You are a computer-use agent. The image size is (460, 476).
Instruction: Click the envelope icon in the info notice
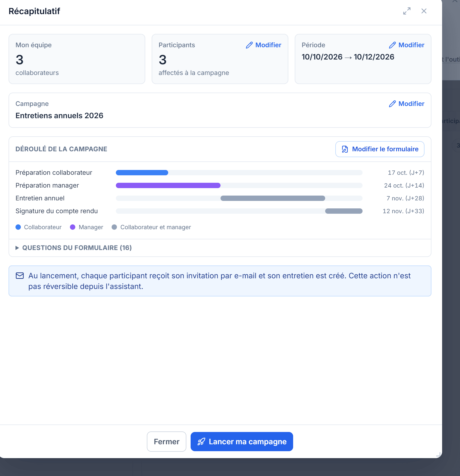coord(20,276)
